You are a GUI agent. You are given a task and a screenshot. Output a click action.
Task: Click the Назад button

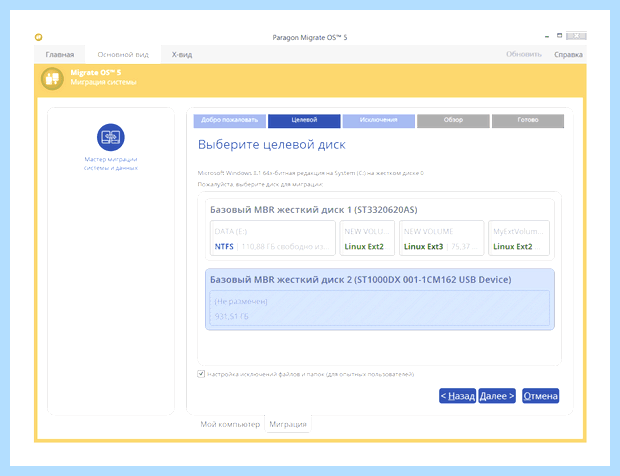tap(457, 396)
